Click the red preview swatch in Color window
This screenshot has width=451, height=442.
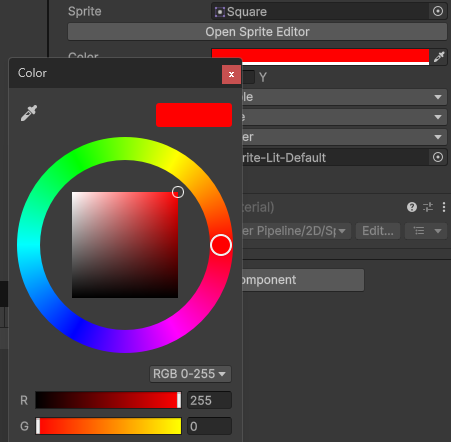click(194, 115)
